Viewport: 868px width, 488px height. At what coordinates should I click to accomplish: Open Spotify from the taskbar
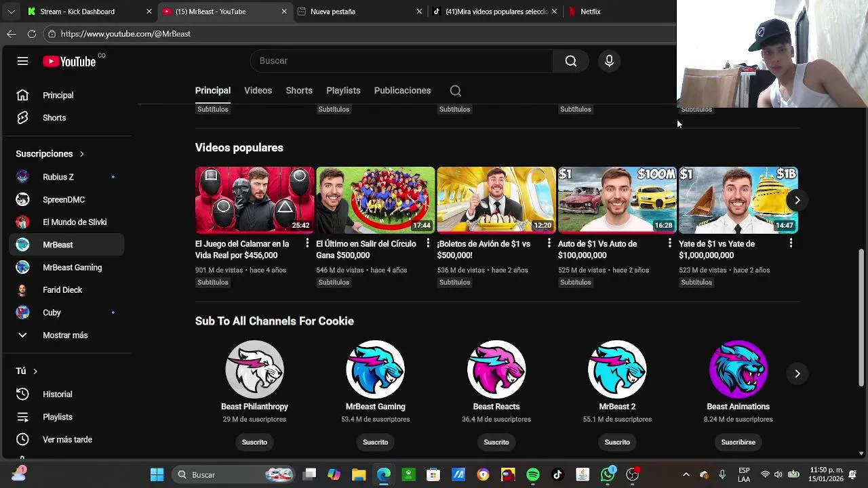point(533,474)
